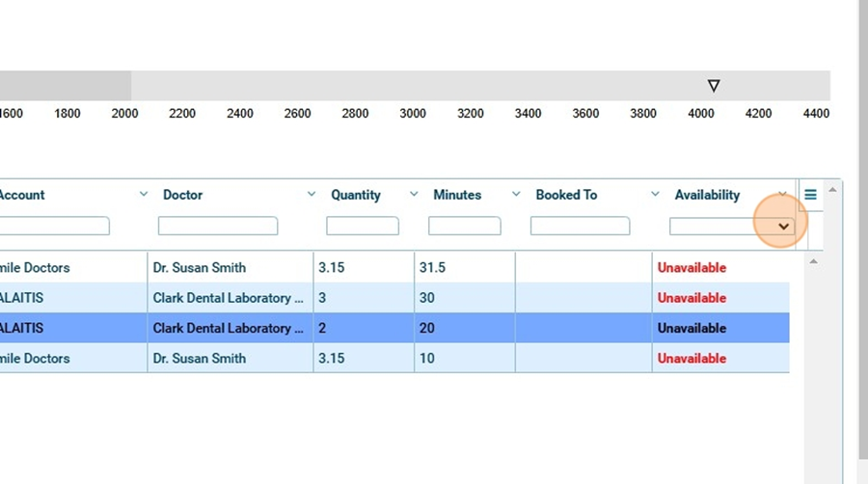Sort by the Account column header
The image size is (868, 484).
click(22, 195)
